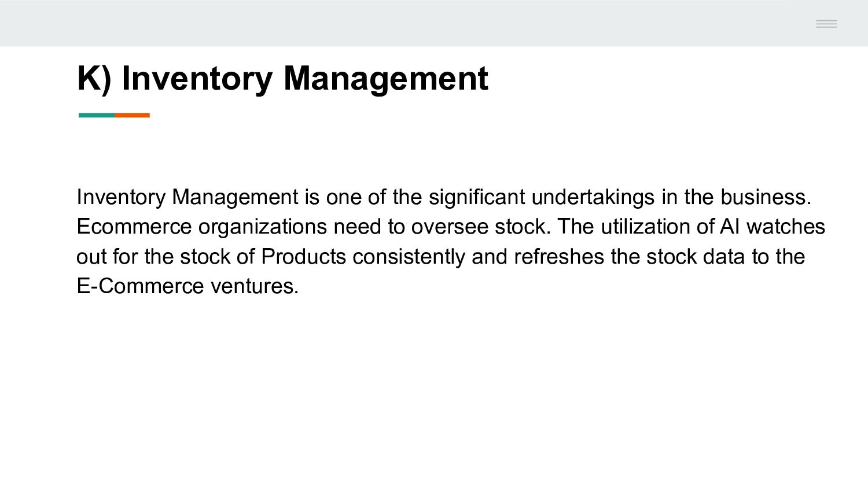This screenshot has width=868, height=488.
Task: Select the 'K) Inventory Management' slide title
Action: 282,78
